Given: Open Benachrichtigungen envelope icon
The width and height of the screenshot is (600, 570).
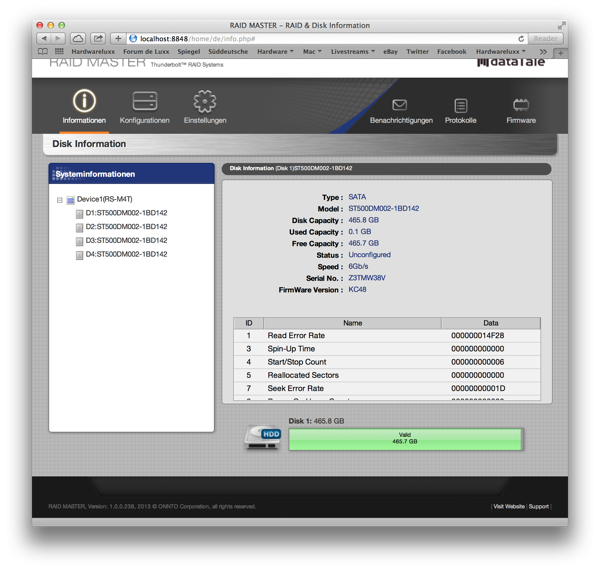Looking at the screenshot, I should pyautogui.click(x=399, y=104).
